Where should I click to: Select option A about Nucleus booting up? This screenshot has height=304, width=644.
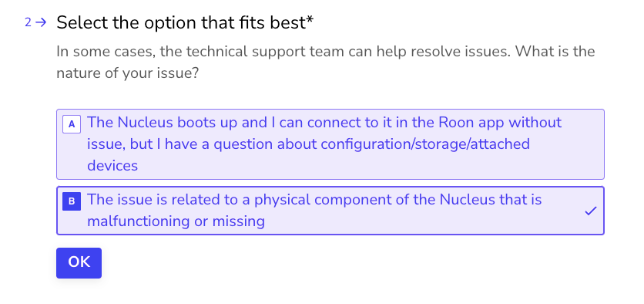330,144
